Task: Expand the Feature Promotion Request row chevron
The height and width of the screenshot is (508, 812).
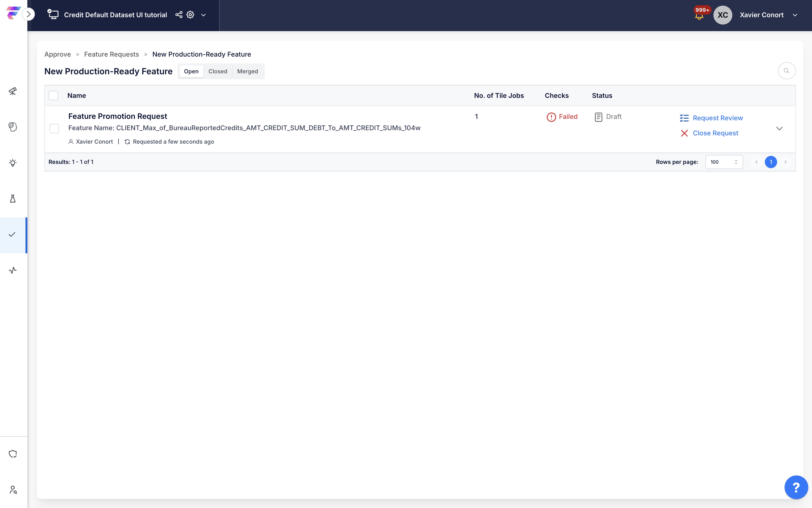Action: pyautogui.click(x=779, y=128)
